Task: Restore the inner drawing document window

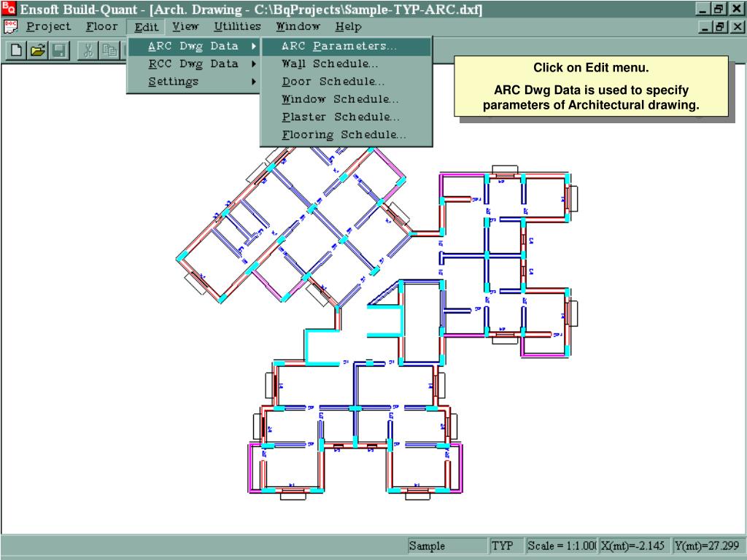Action: 721,27
